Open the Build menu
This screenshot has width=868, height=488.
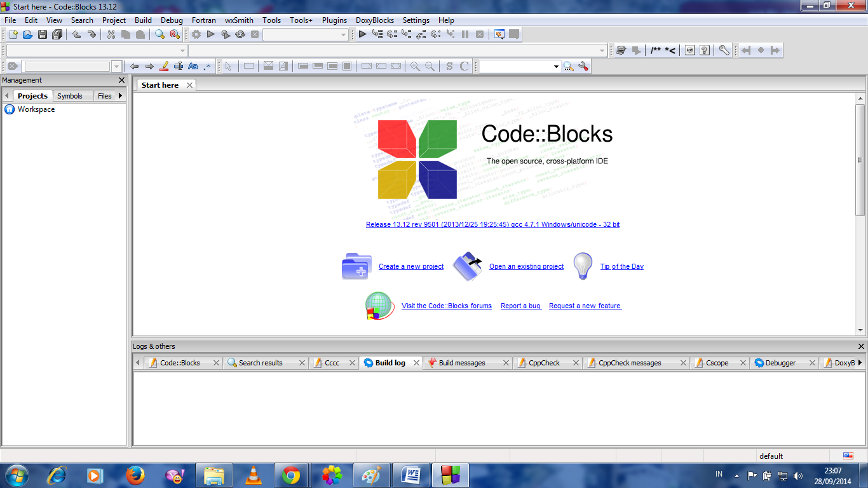[x=143, y=20]
